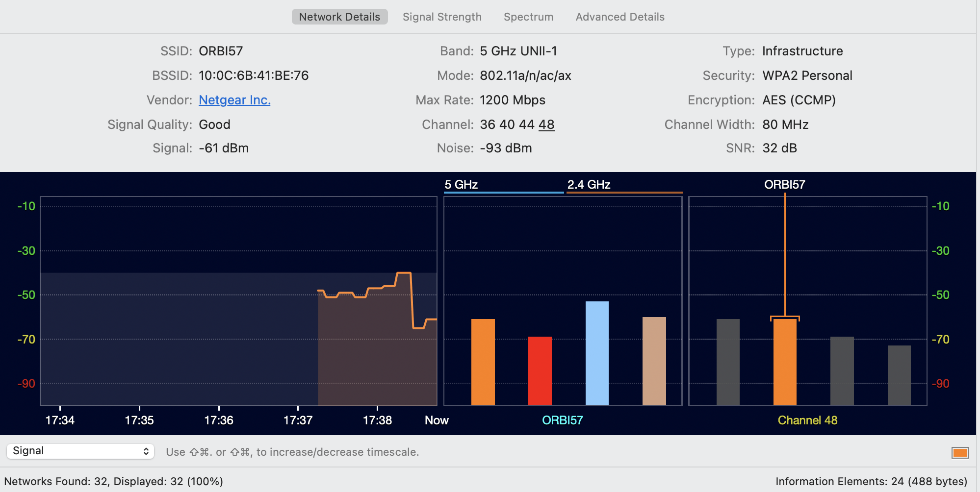Screen dimensions: 980x492
Task: Select the highlighted ORBI57 bar on Channel 48
Action: coord(785,363)
